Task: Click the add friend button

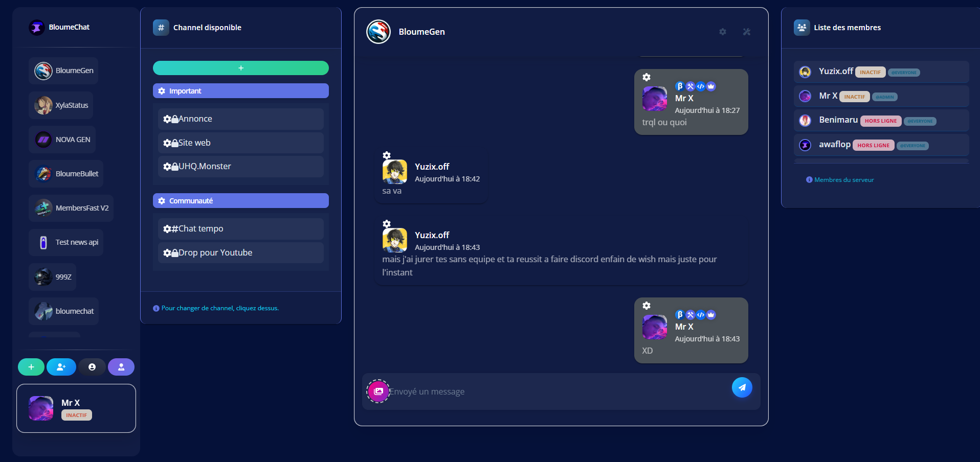Action: [x=61, y=367]
